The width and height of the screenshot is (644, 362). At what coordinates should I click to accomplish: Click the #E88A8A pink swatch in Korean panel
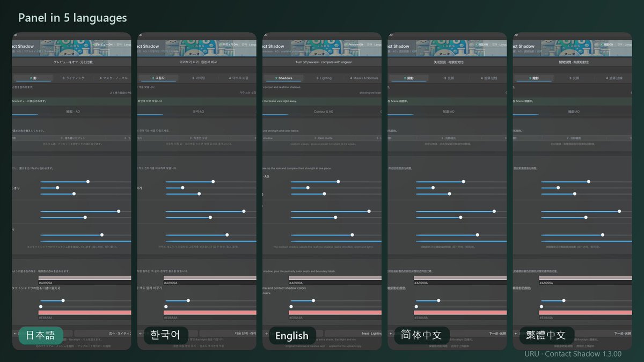pyautogui.click(x=210, y=312)
